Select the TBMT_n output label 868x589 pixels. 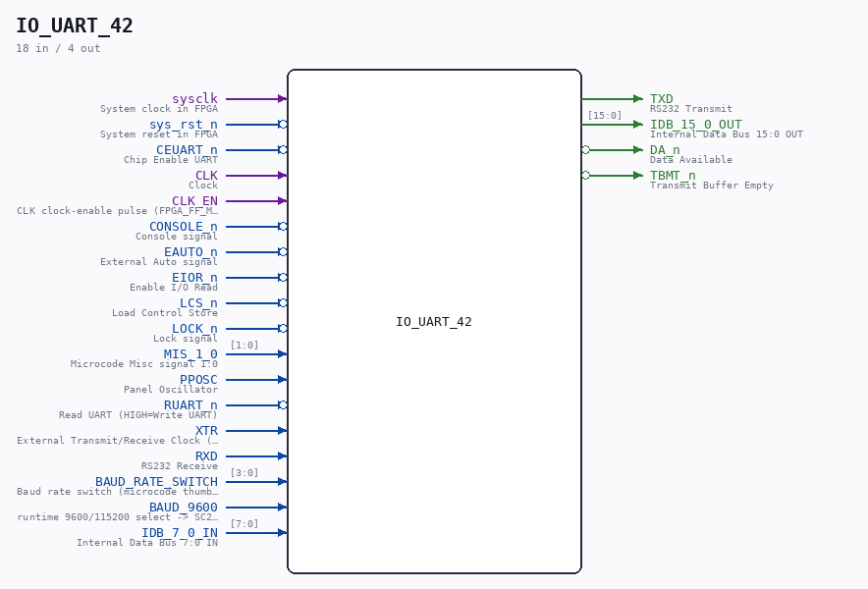coord(673,175)
